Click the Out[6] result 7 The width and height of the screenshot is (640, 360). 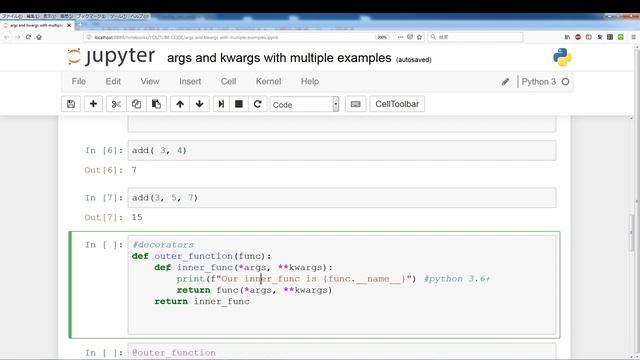coord(134,170)
